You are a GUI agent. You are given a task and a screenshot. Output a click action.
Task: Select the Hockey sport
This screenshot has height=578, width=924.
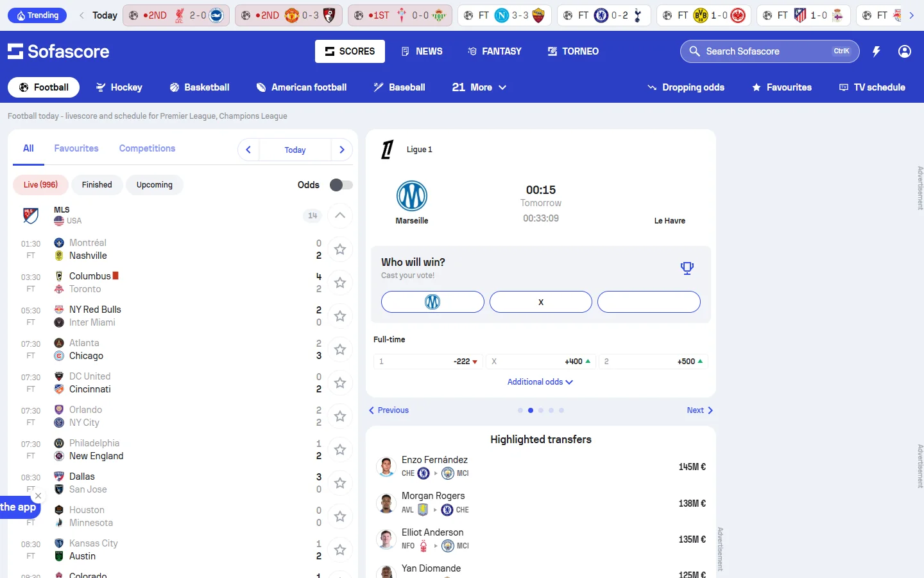pyautogui.click(x=119, y=87)
